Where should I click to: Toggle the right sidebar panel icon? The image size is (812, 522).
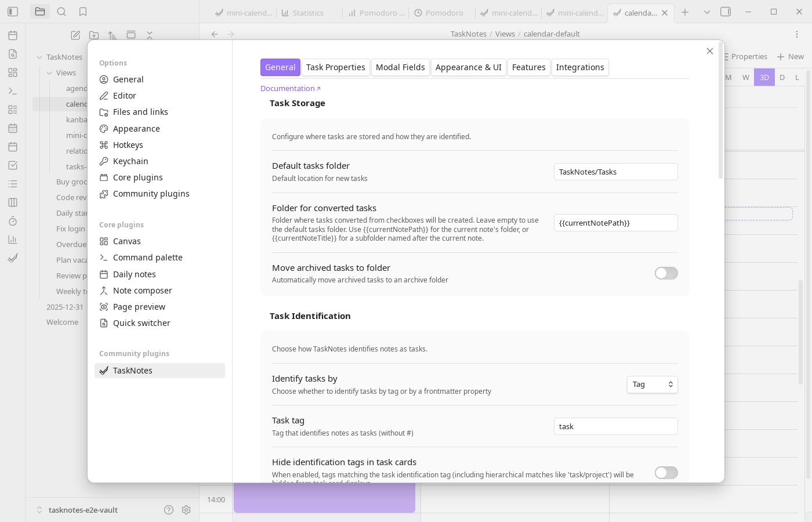(x=725, y=12)
